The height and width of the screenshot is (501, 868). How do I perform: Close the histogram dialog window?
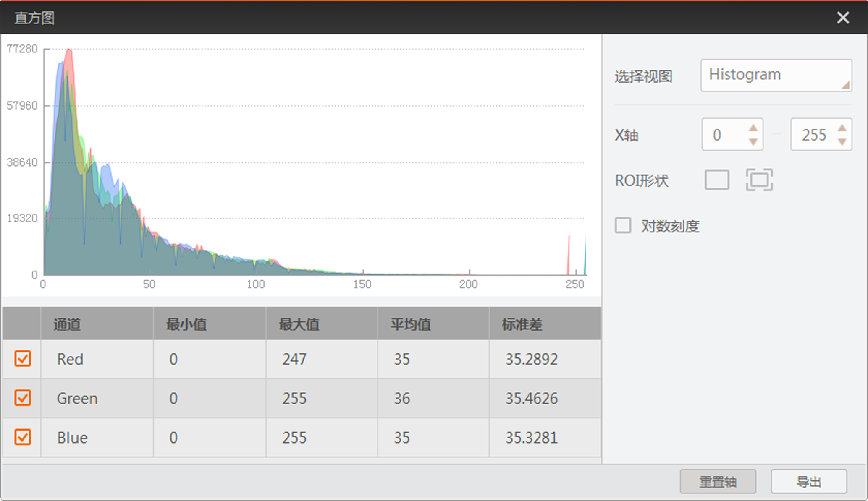pyautogui.click(x=843, y=18)
